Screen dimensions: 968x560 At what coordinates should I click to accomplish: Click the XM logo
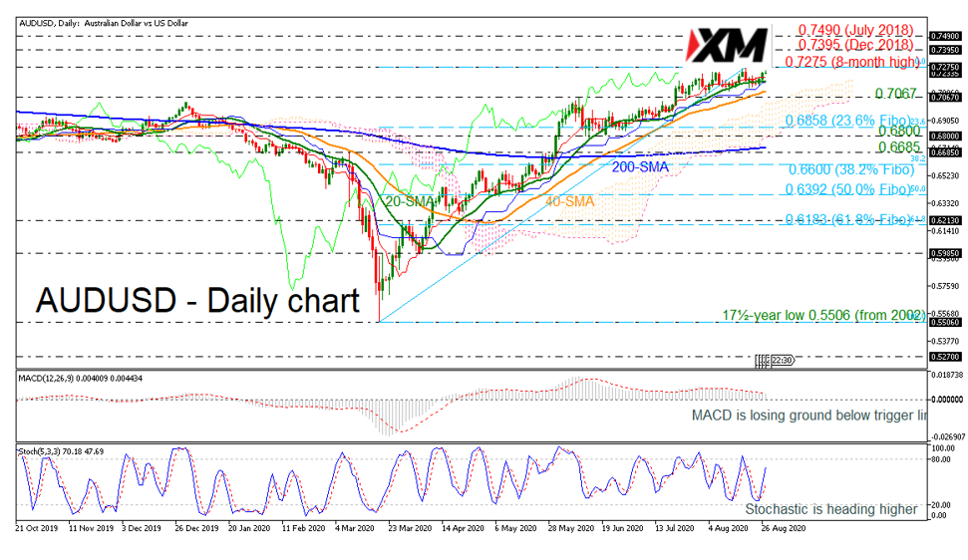point(729,46)
